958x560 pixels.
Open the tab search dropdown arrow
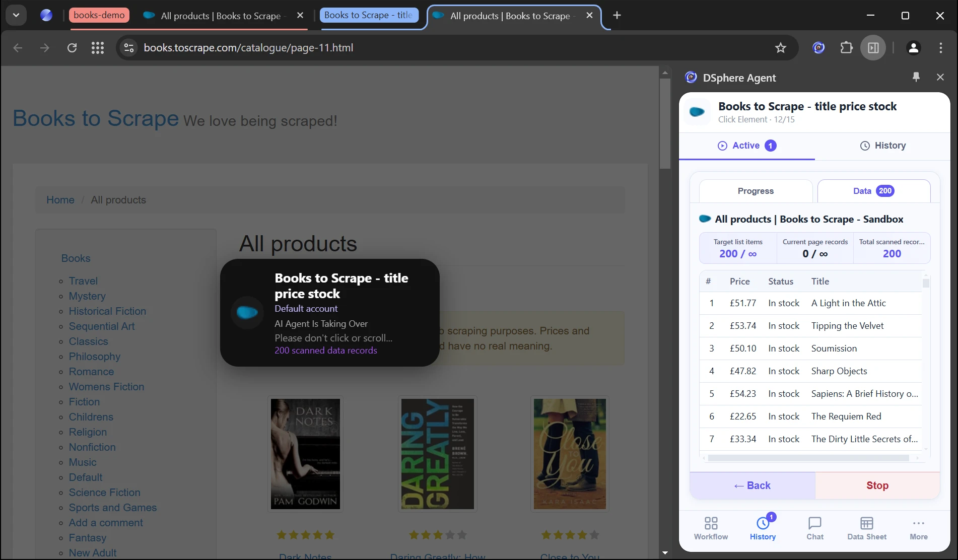pyautogui.click(x=16, y=15)
